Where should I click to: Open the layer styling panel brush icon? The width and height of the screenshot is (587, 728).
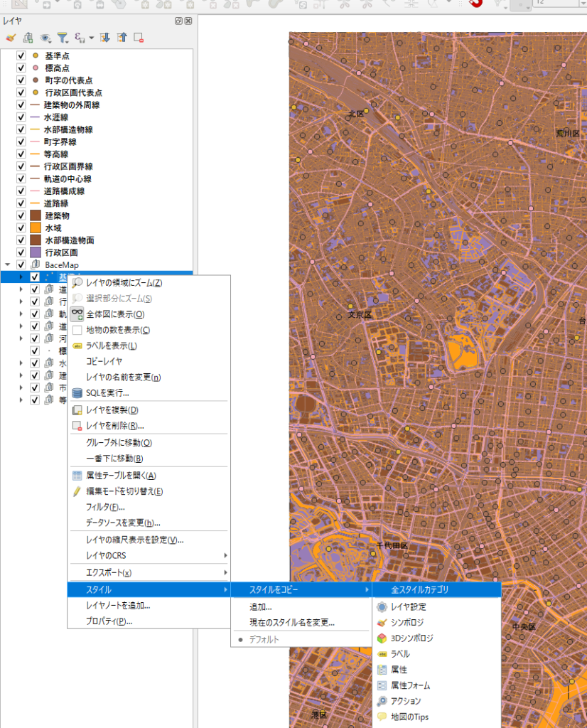click(11, 38)
